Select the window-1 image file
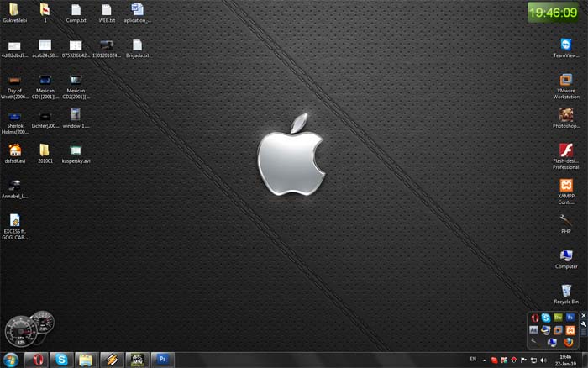This screenshot has width=588, height=368. coord(76,118)
